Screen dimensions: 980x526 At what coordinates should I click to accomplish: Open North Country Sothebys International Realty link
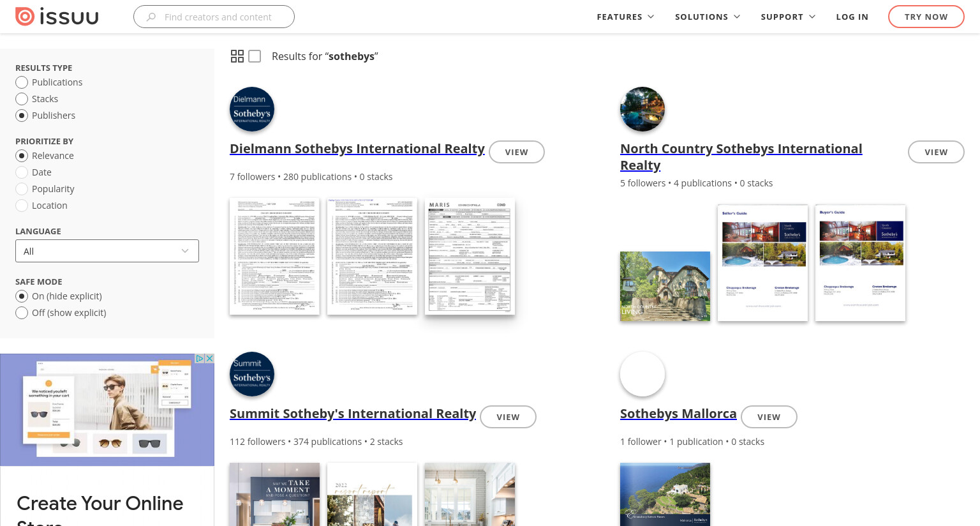741,157
